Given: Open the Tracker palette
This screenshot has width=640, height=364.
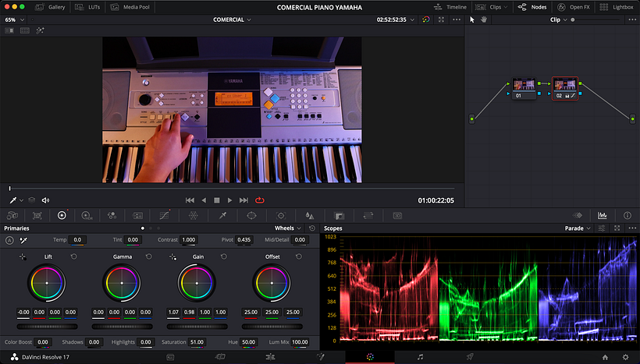Looking at the screenshot, I should (x=281, y=216).
